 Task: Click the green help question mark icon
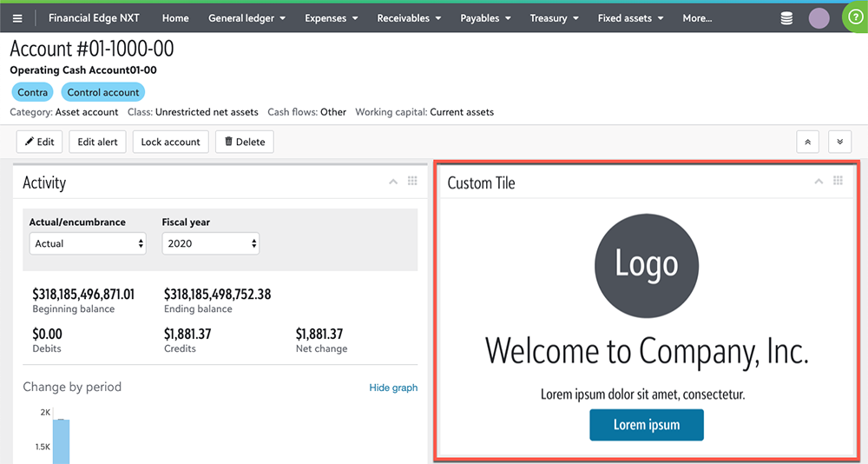pos(855,17)
